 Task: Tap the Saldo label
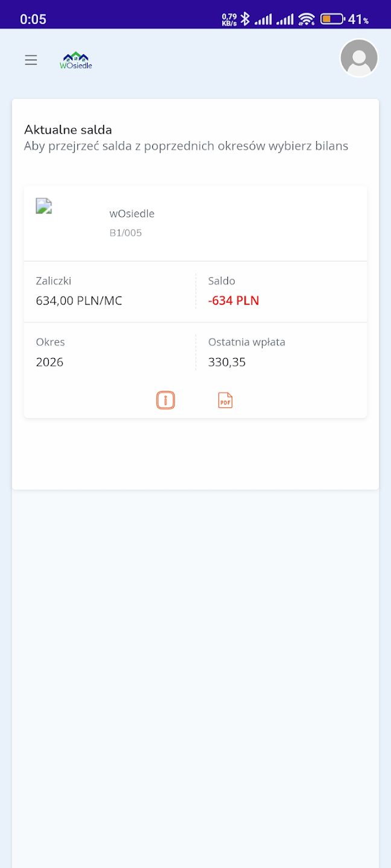pyautogui.click(x=221, y=281)
